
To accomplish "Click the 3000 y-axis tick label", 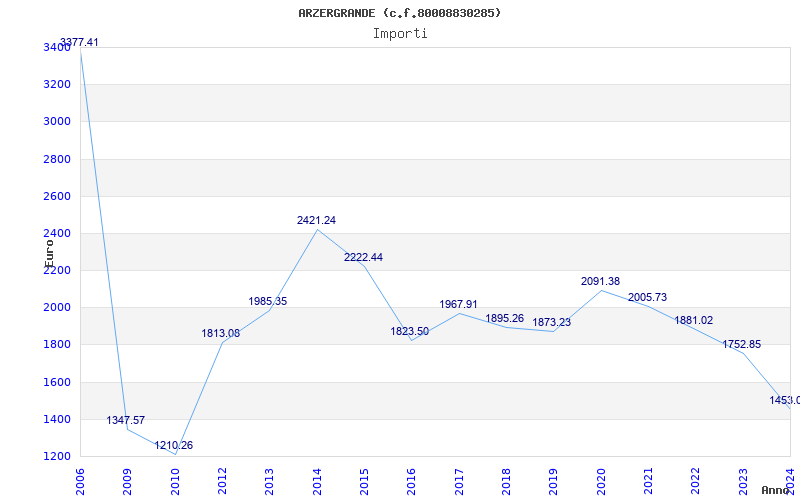I will click(57, 121).
